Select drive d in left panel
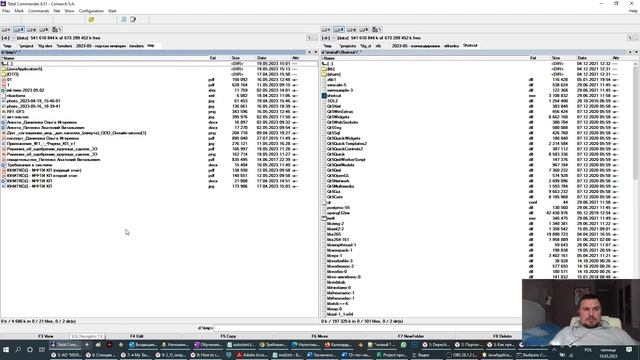640x360 pixels. click(19, 29)
